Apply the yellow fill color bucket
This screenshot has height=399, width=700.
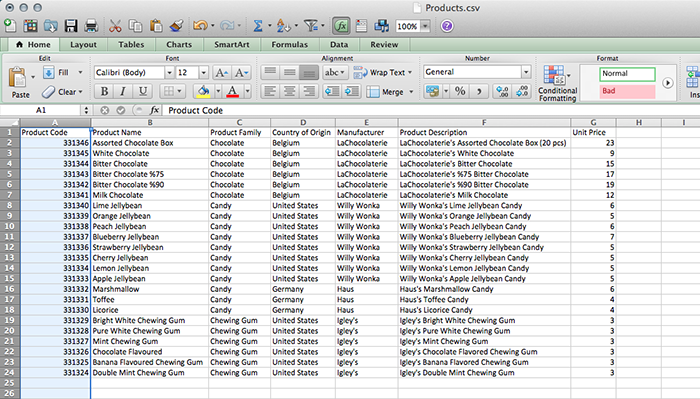coord(203,91)
